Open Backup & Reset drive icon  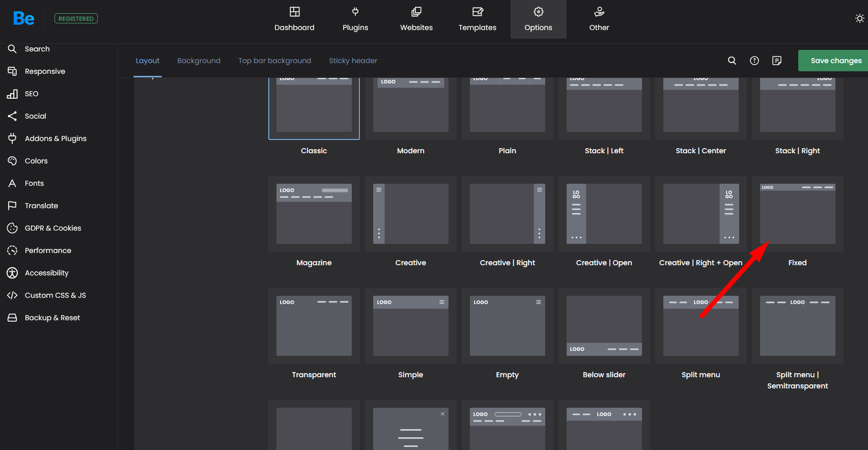[12, 318]
